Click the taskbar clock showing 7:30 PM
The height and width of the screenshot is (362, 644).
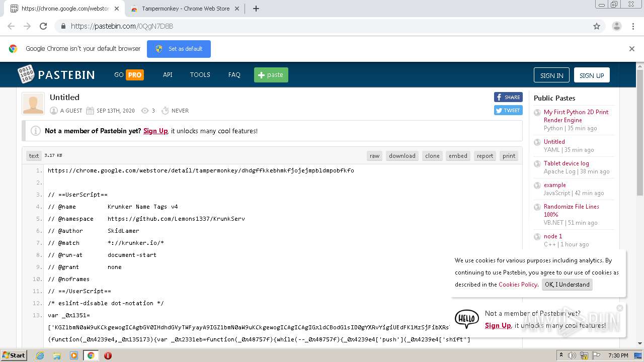[618, 355]
